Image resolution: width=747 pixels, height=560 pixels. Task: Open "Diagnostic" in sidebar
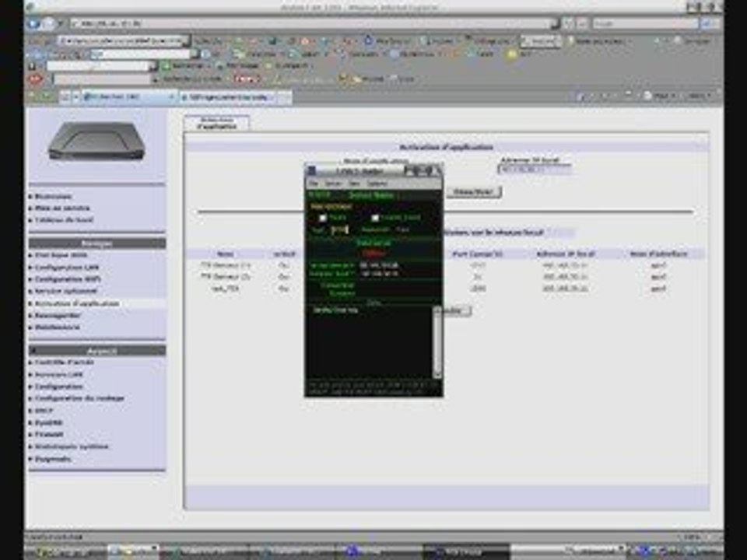tap(53, 459)
